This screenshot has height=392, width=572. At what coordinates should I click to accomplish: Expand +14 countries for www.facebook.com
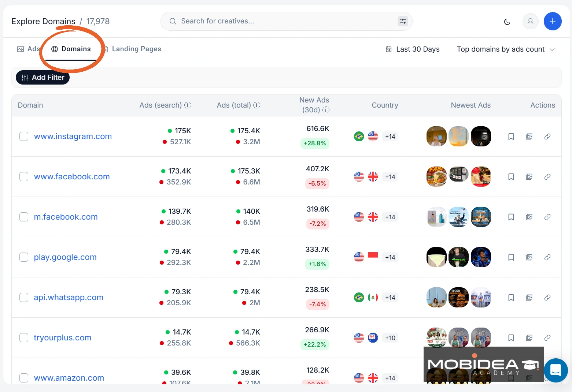point(390,177)
